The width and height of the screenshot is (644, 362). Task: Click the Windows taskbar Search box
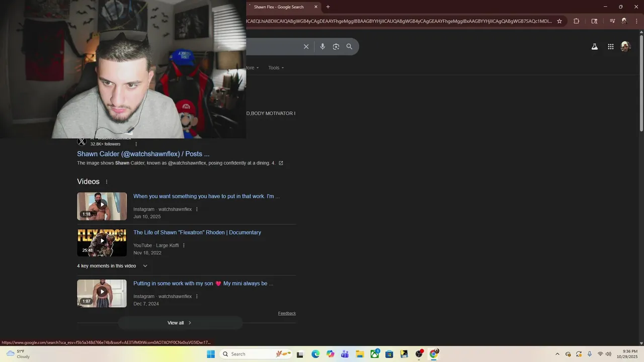click(257, 354)
